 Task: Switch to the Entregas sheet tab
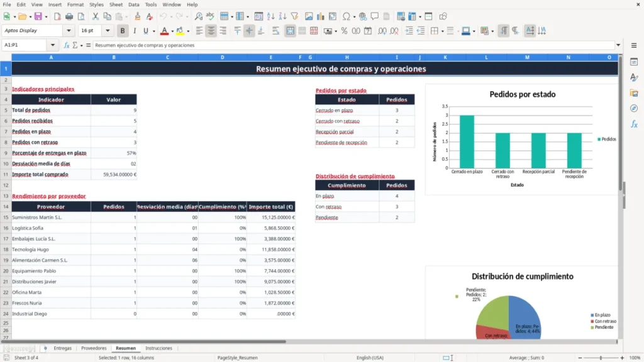(62, 348)
